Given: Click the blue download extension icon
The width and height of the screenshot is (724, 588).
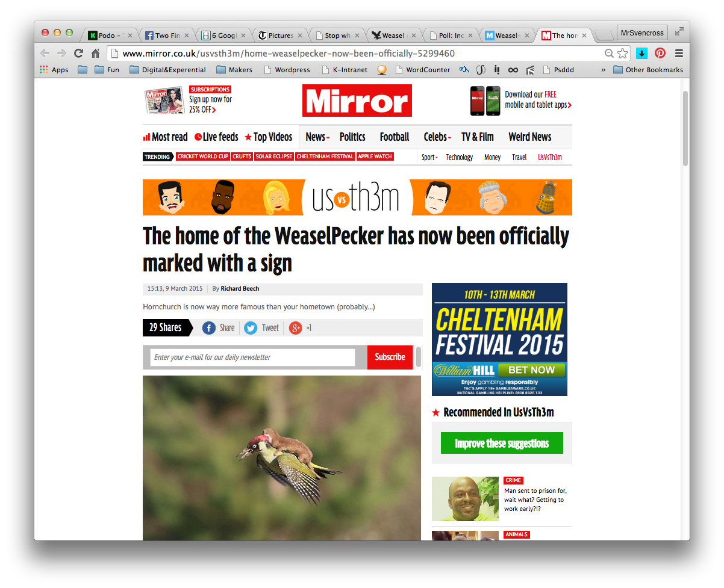Looking at the screenshot, I should coord(642,53).
